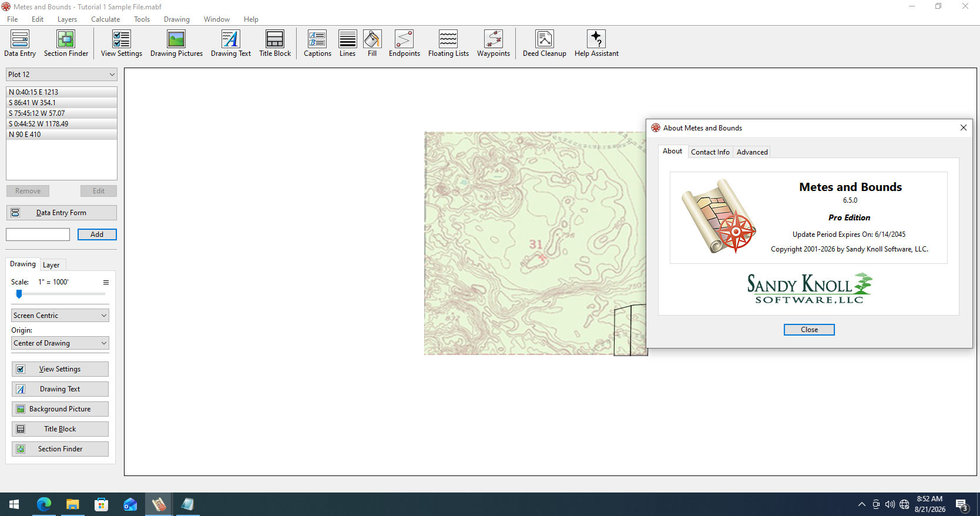Image resolution: width=980 pixels, height=516 pixels.
Task: Open the Endpoints tool
Action: coord(404,43)
